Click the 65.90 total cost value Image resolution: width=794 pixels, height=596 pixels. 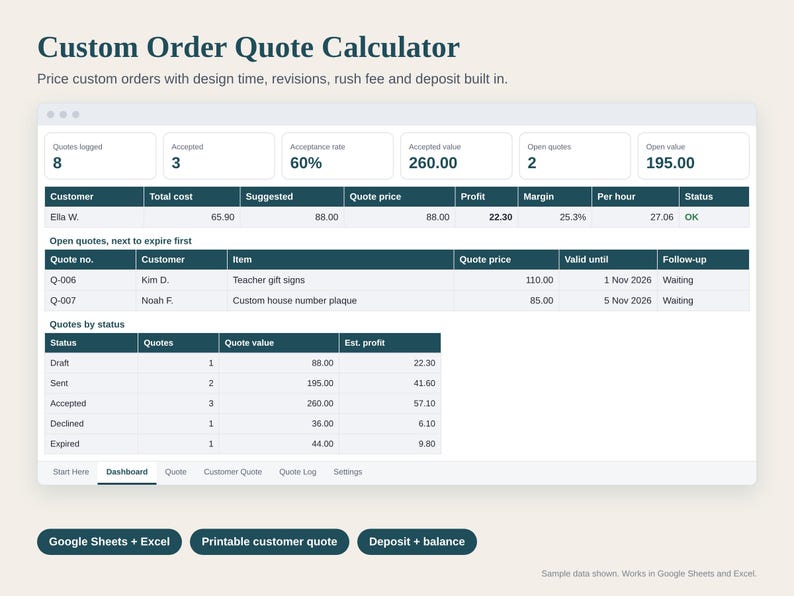click(x=192, y=217)
